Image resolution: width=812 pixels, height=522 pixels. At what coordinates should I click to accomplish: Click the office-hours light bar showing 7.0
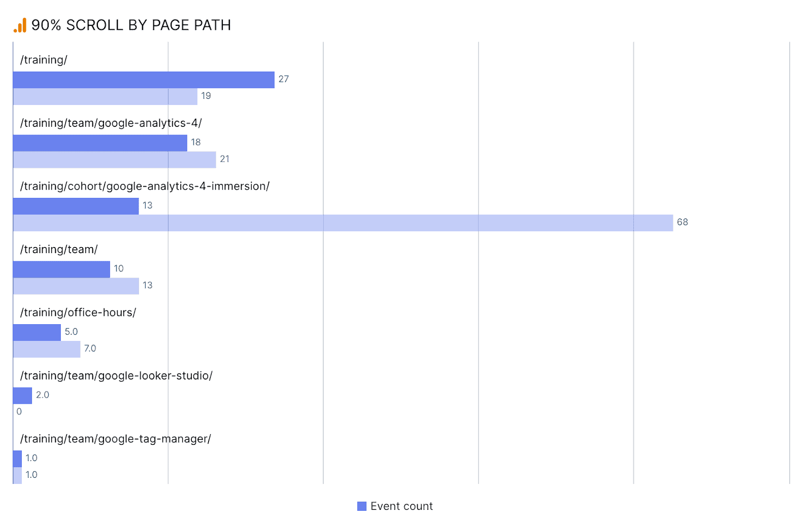47,350
